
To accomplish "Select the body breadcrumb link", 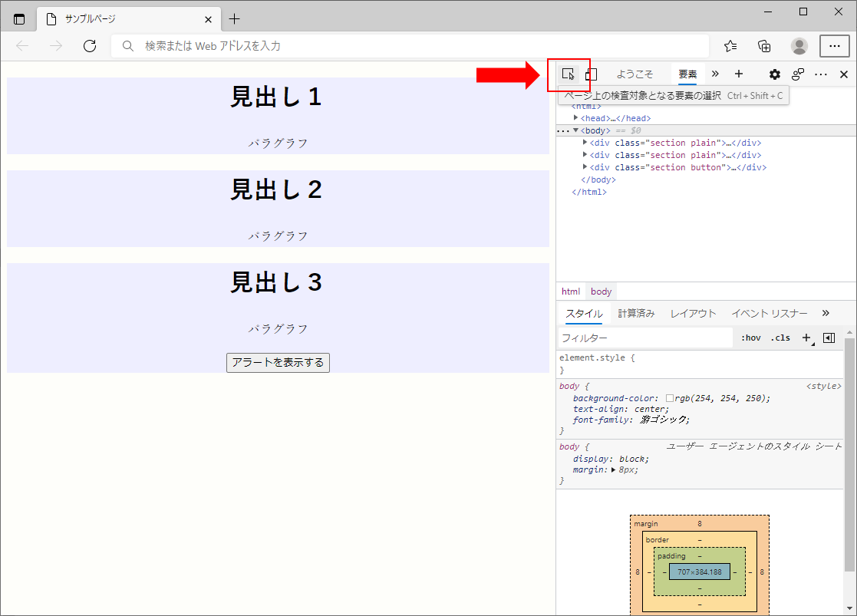I will pos(601,291).
